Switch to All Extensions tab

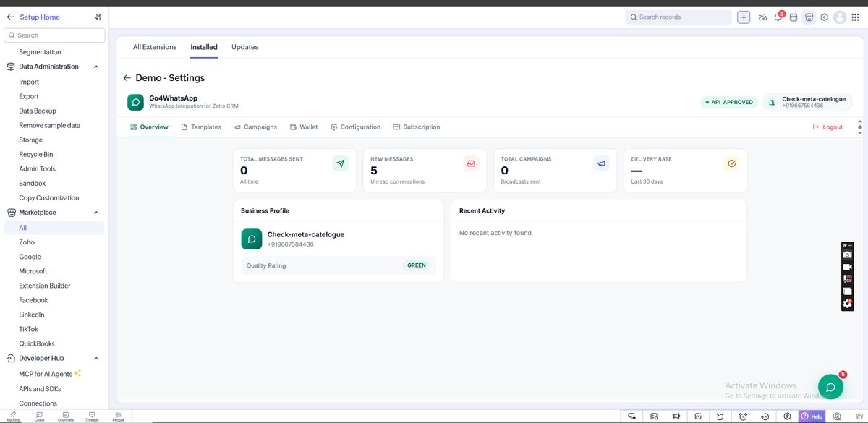click(x=155, y=47)
